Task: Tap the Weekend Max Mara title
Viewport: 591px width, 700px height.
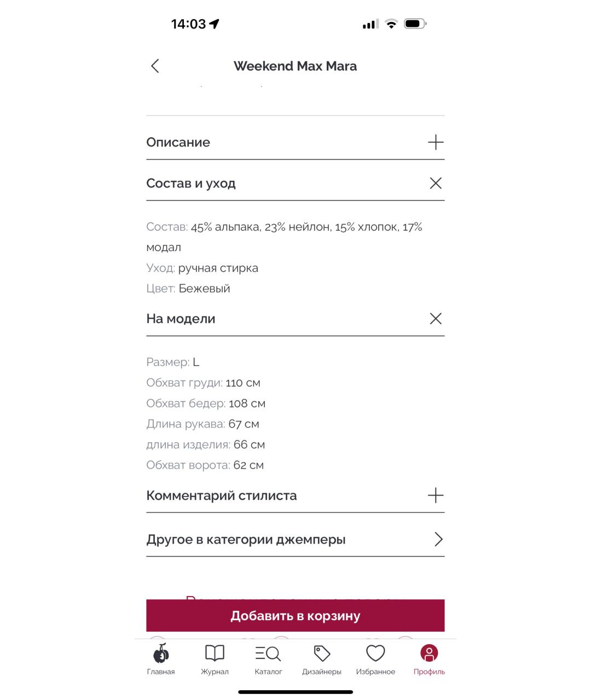Action: coord(295,66)
